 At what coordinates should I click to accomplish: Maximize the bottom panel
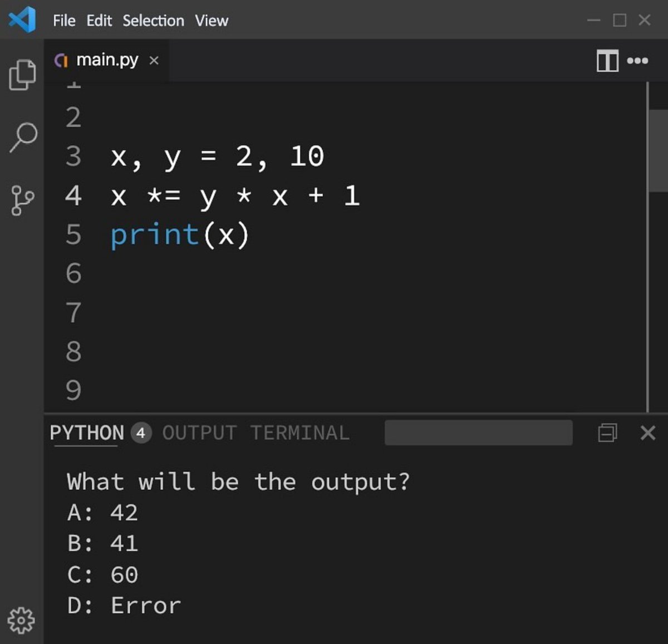(608, 432)
